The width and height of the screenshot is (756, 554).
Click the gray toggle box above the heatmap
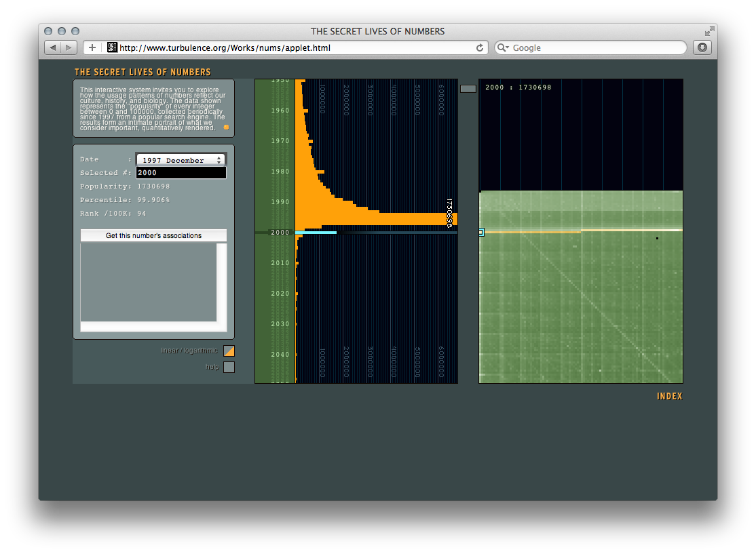[x=468, y=88]
